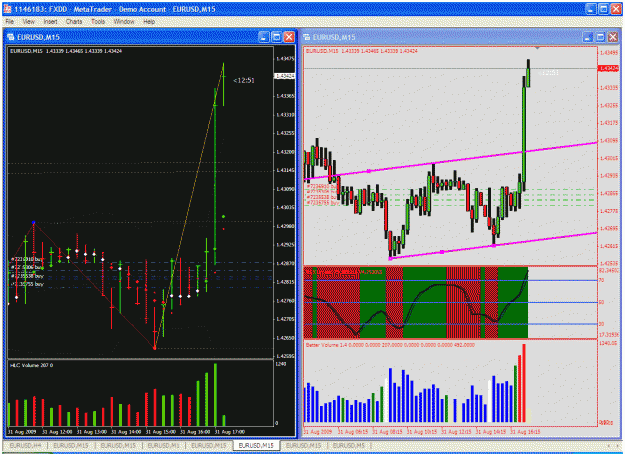Click the white 1.43424 price tag on left chart
625x454 pixels.
(x=285, y=76)
